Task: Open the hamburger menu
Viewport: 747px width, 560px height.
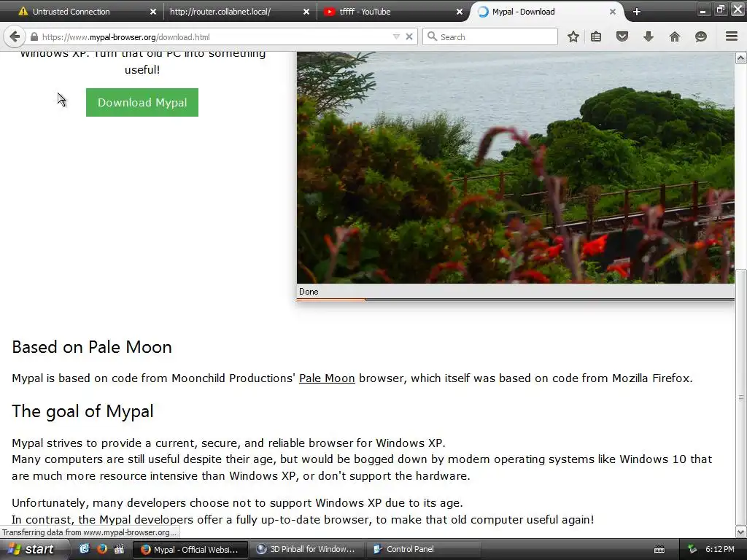Action: [732, 36]
